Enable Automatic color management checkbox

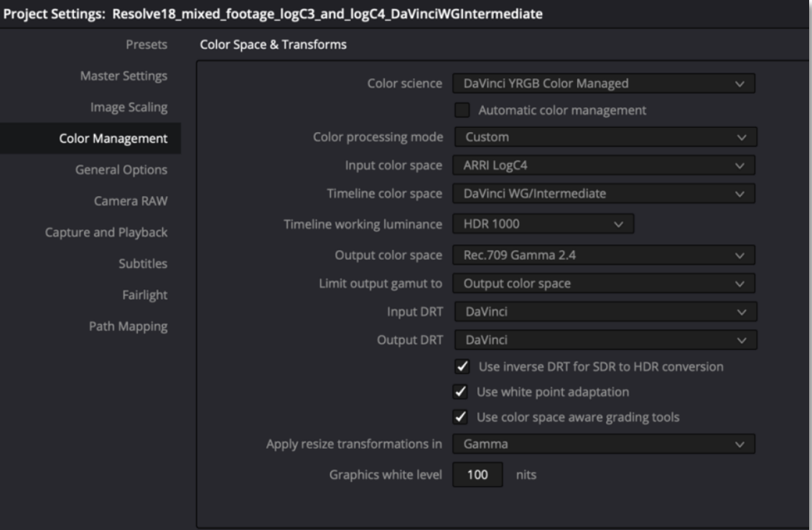462,110
